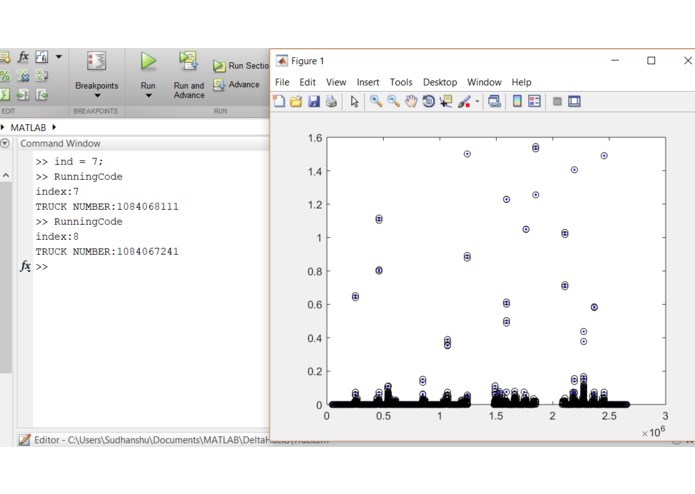The height and width of the screenshot is (494, 695).
Task: Click the line 'TRUCK NUMBER:1084068111'
Action: click(x=107, y=206)
